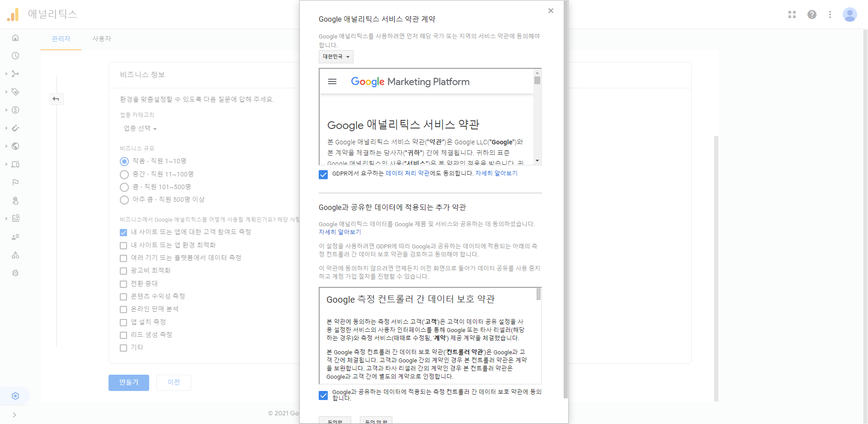Check 여러 기기 또는 플랫폼에서 데이터 측정
The image size is (868, 424).
[123, 258]
